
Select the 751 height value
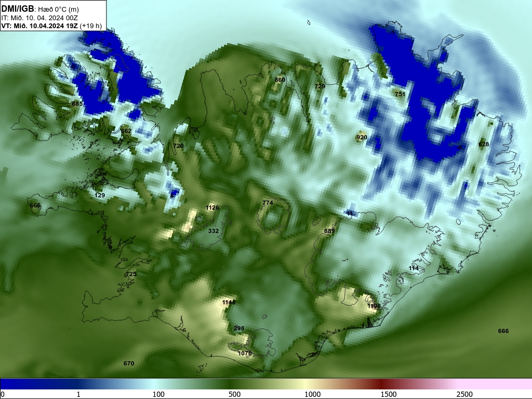[400, 94]
